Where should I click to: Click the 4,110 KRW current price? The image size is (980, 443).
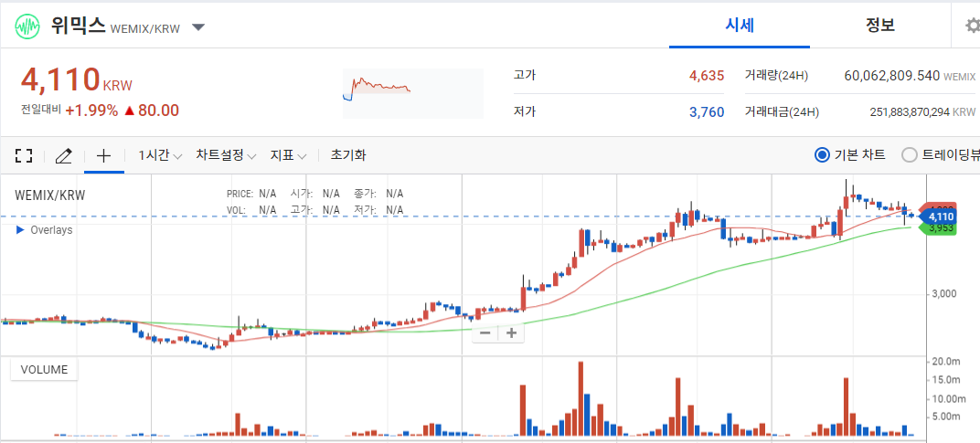click(x=77, y=80)
